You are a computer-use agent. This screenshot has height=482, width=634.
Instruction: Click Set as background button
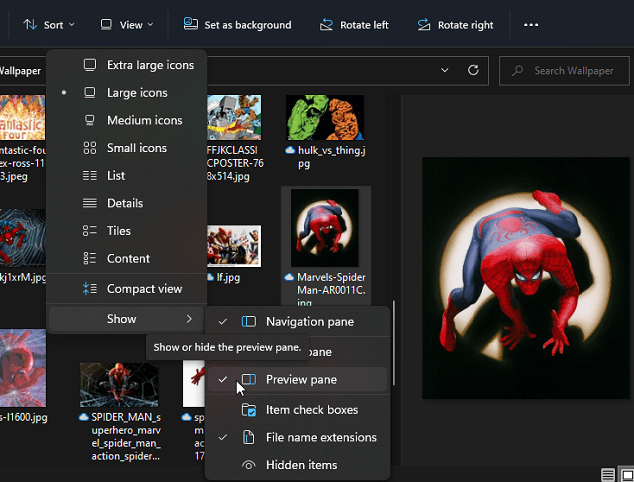(x=237, y=25)
